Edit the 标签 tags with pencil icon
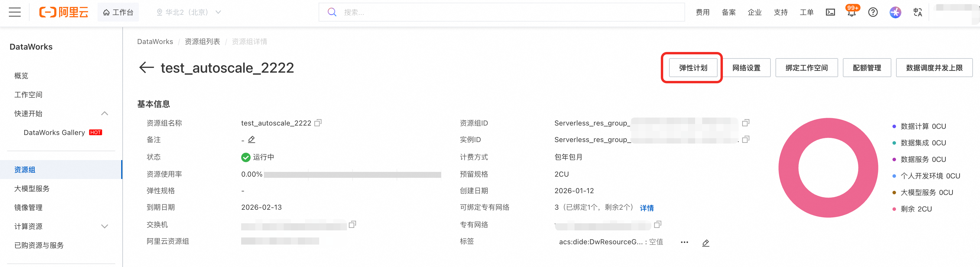The width and height of the screenshot is (980, 267). pos(706,243)
